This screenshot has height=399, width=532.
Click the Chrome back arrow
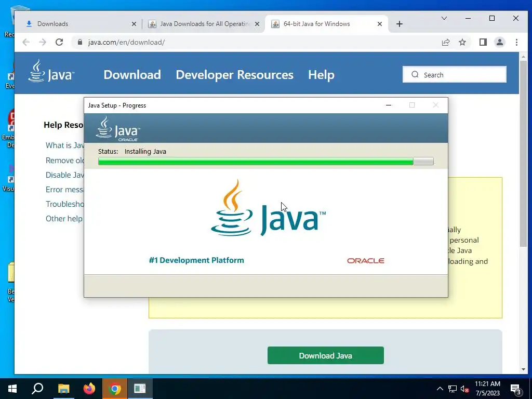[26, 42]
